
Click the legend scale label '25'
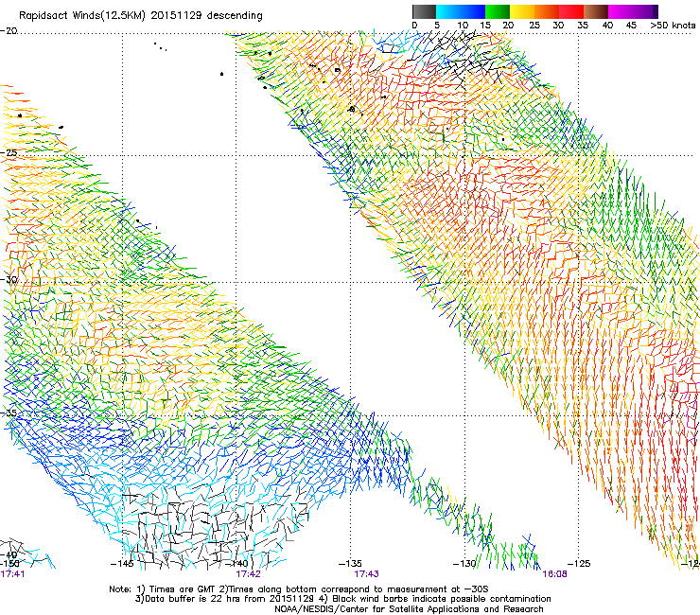534,26
